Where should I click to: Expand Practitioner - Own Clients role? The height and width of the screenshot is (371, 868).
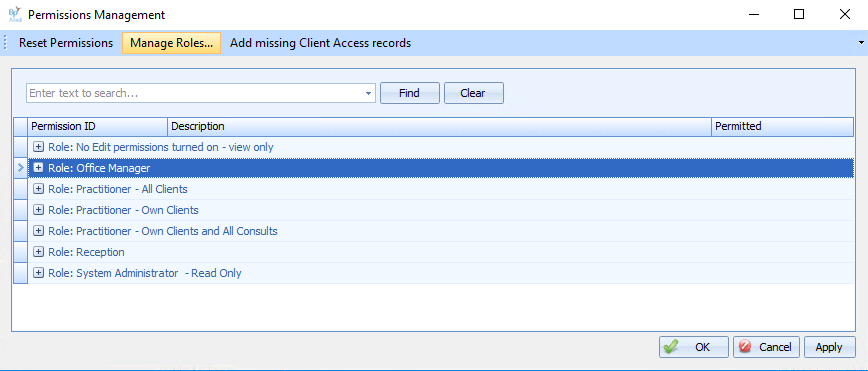click(x=38, y=210)
